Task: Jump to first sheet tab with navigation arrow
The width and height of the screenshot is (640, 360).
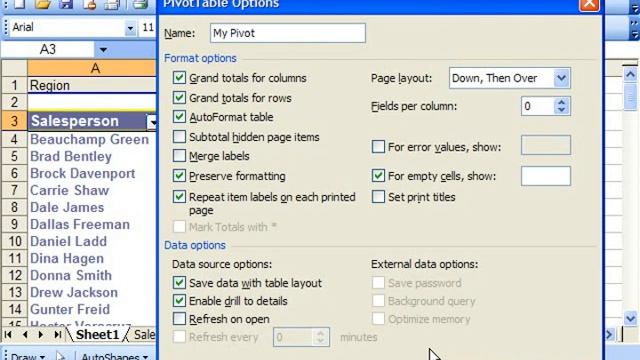Action: coord(8,335)
